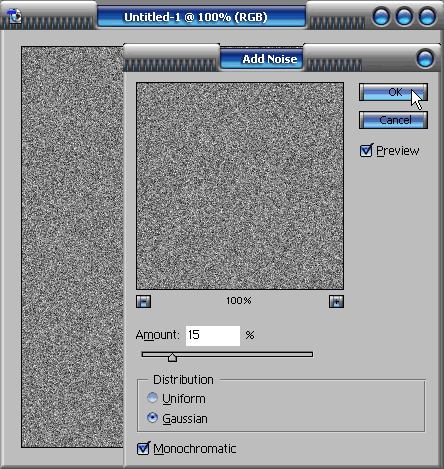
Task: Click the document icon in Untitled-1 title bar
Action: (x=14, y=16)
